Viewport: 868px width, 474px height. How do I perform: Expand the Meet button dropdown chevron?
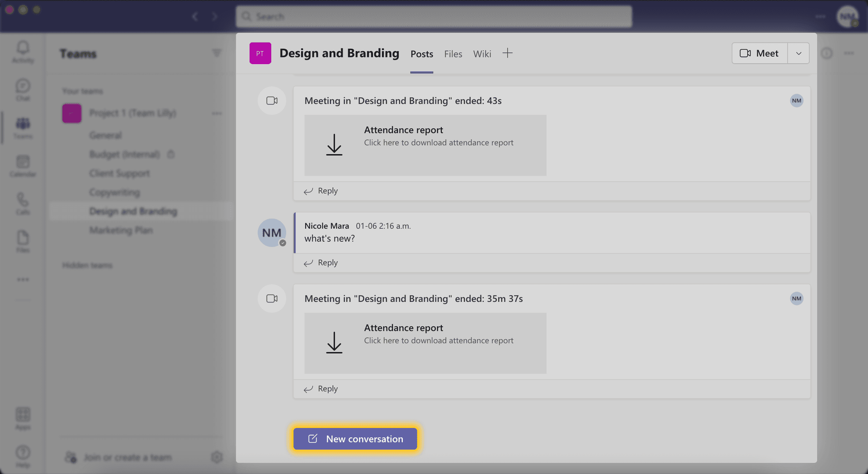(798, 53)
